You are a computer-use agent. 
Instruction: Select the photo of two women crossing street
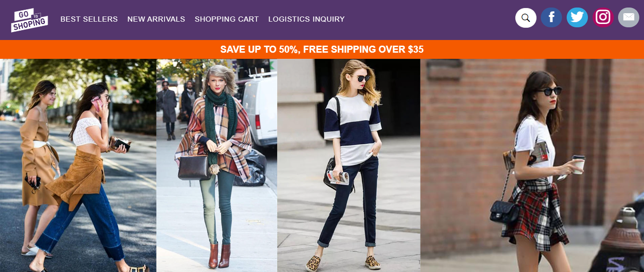(x=78, y=165)
